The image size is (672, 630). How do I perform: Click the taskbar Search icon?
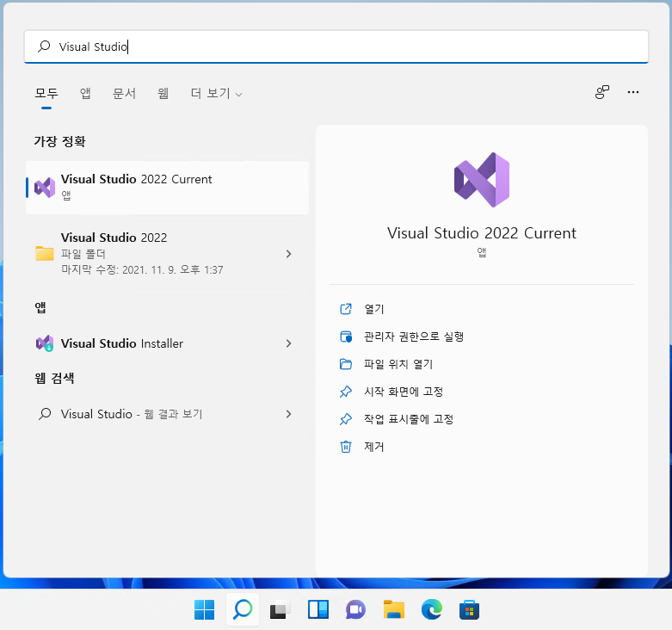click(x=243, y=609)
